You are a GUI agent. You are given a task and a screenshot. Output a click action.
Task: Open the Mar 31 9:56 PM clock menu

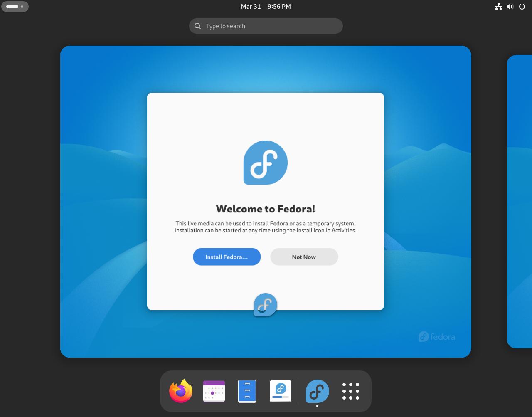click(x=266, y=7)
